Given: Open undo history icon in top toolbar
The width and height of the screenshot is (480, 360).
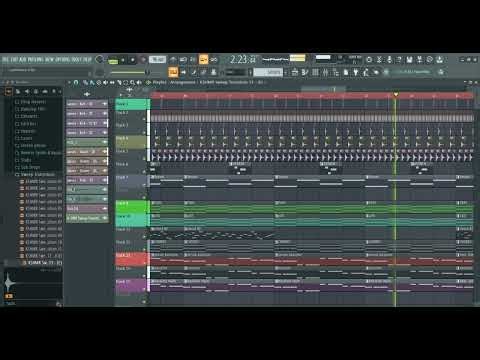Looking at the screenshot, I should (369, 60).
